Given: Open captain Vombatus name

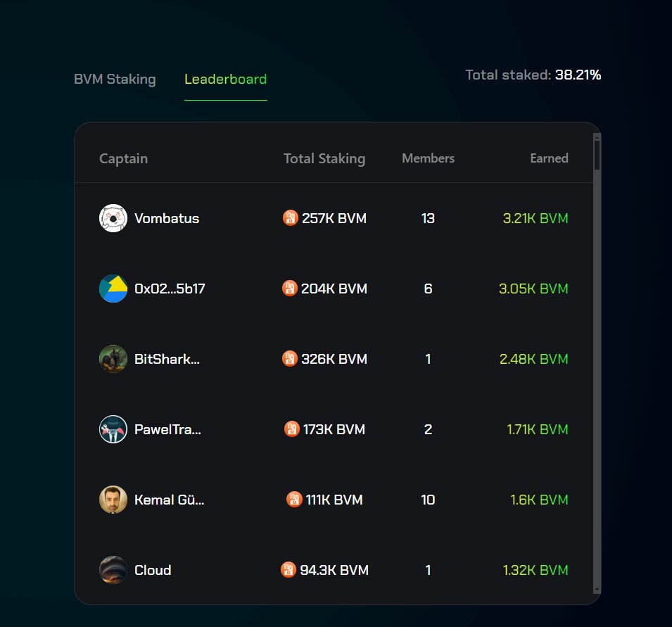Looking at the screenshot, I should [x=167, y=218].
